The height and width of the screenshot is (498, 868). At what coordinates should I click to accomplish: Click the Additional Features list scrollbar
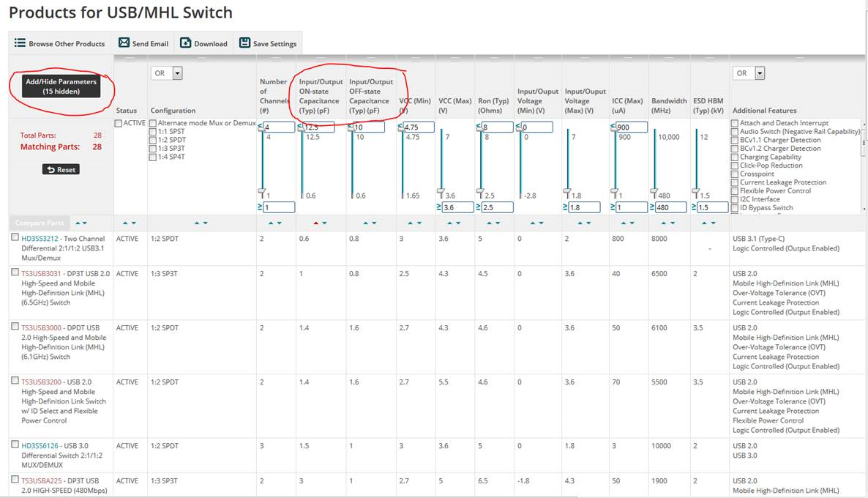[864, 166]
